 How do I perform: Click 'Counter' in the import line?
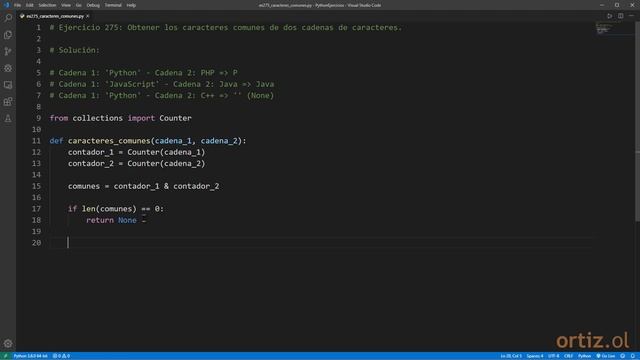(x=175, y=118)
